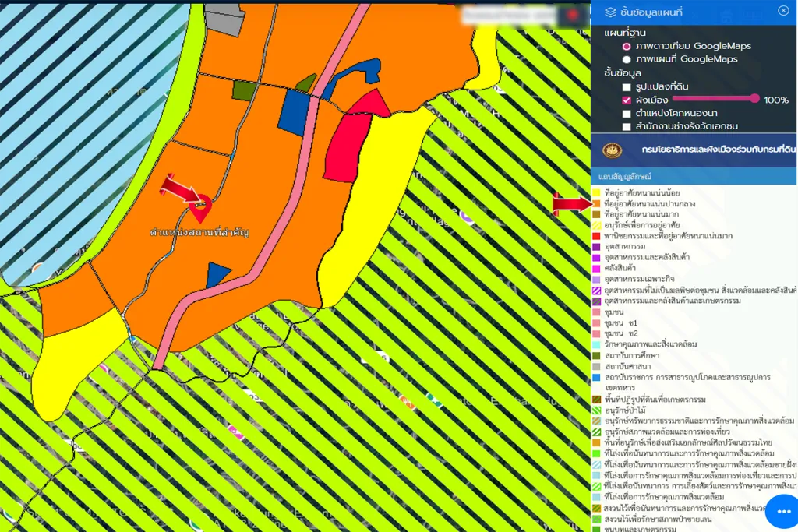Select ภาพดาวเทียม GoogleMaps base map
The width and height of the screenshot is (798, 532).
pyautogui.click(x=627, y=46)
